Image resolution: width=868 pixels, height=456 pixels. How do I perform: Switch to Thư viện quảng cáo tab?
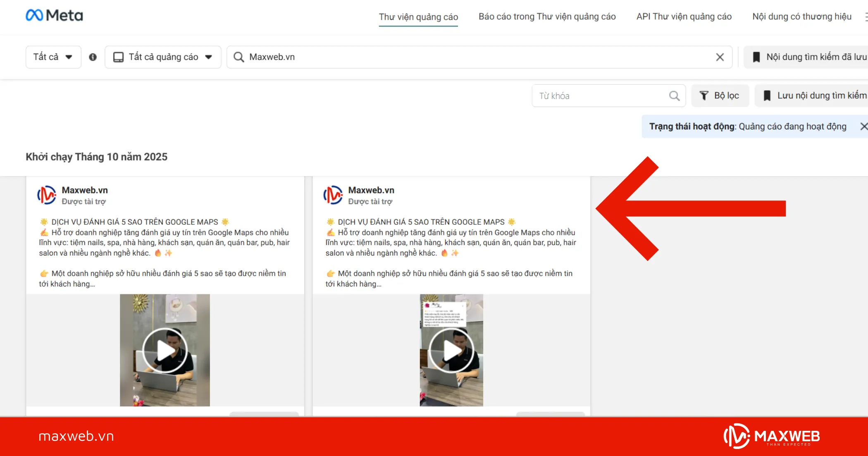tap(418, 17)
